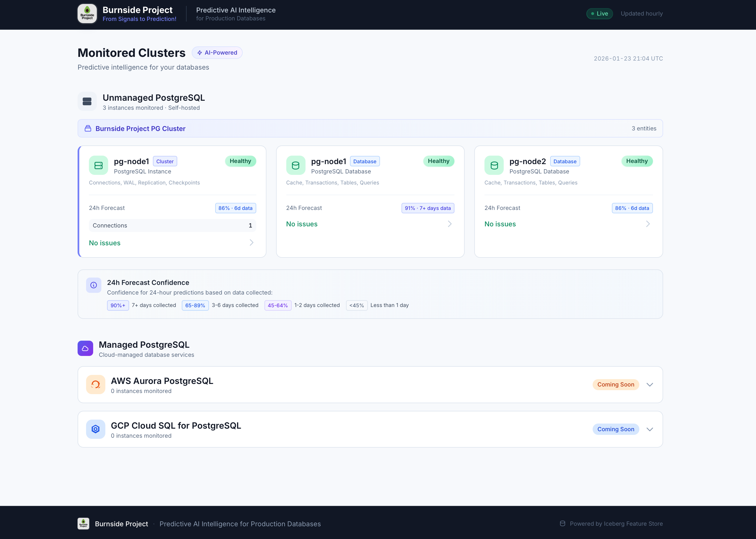
Task: Toggle the AI-Powered badge
Action: click(x=217, y=52)
